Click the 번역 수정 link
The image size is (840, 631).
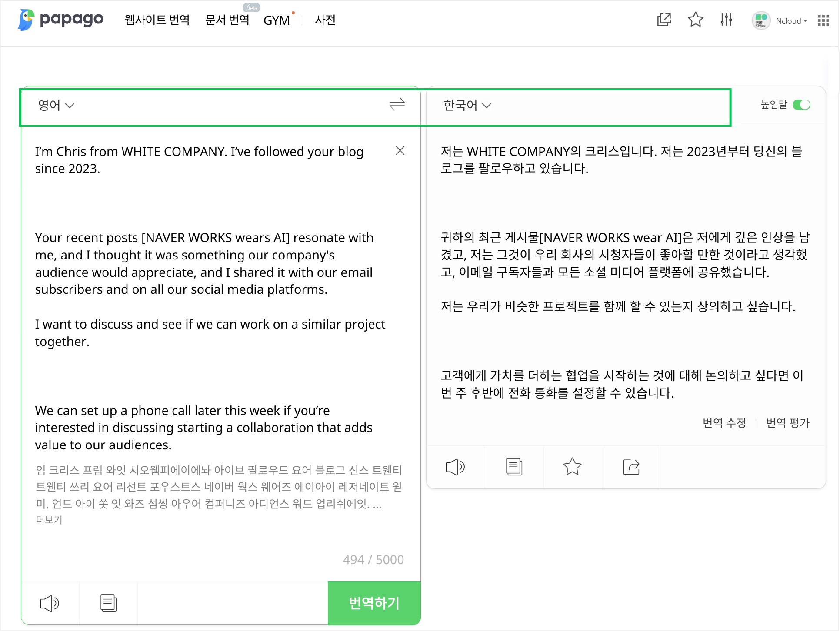[724, 423]
